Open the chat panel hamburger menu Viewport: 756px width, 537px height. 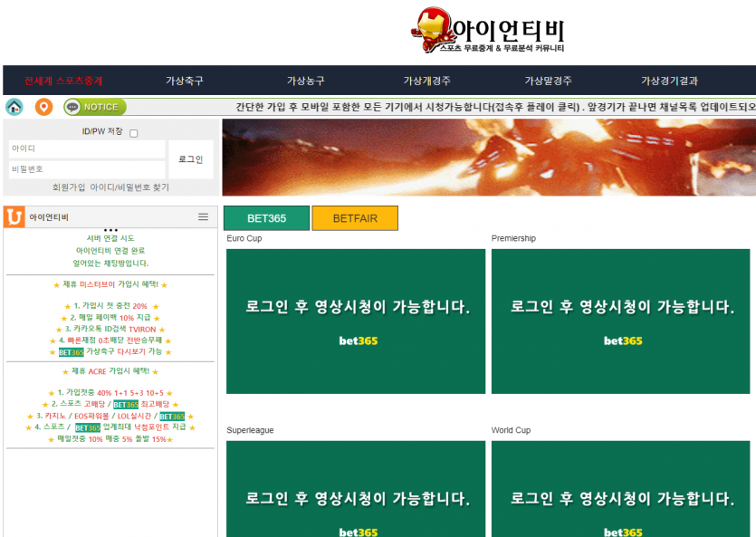pyautogui.click(x=204, y=217)
